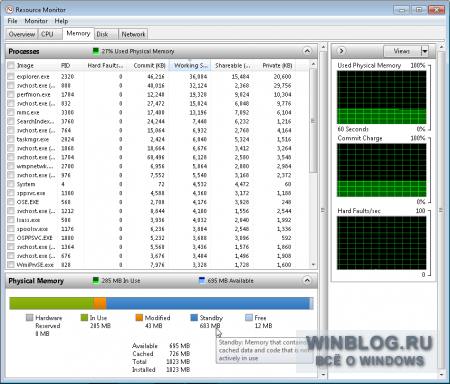Collapse the Physical Memory section chevron

tap(307, 280)
